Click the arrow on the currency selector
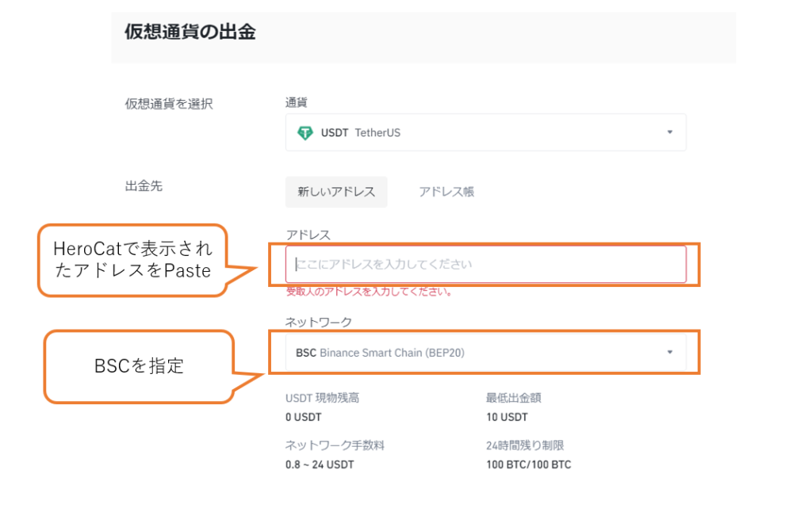 669,132
